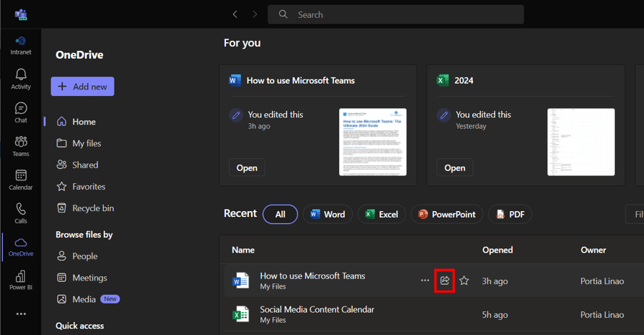Open Calls in the sidebar
The width and height of the screenshot is (644, 335).
click(21, 213)
